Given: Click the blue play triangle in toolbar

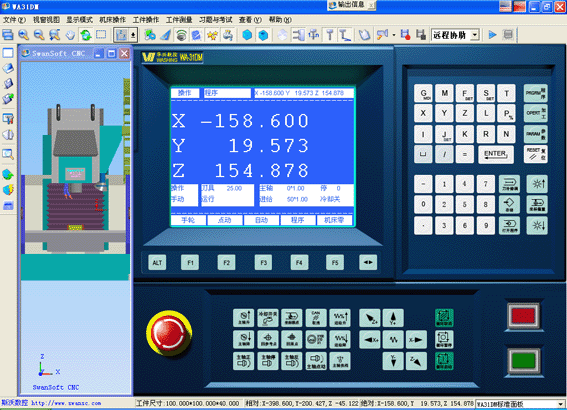Looking at the screenshot, I should click(492, 35).
